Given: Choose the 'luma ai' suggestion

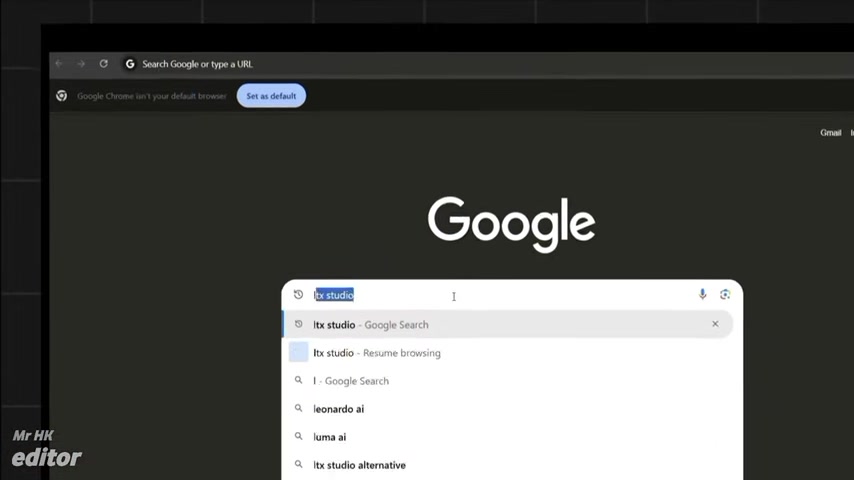Looking at the screenshot, I should tap(508, 437).
